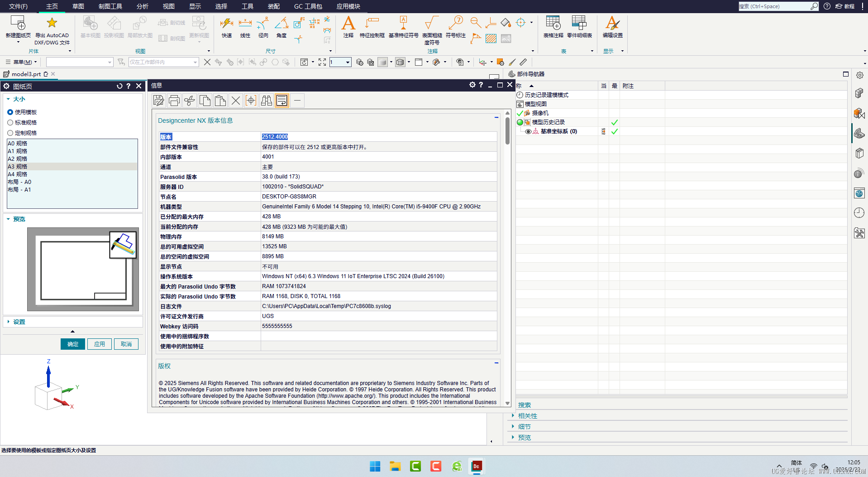The image size is (868, 477).
Task: Click the find binoculars icon
Action: [267, 101]
